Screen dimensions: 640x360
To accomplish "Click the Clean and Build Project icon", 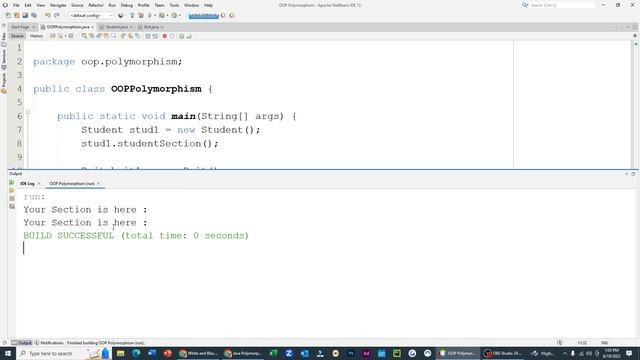I will [141, 16].
